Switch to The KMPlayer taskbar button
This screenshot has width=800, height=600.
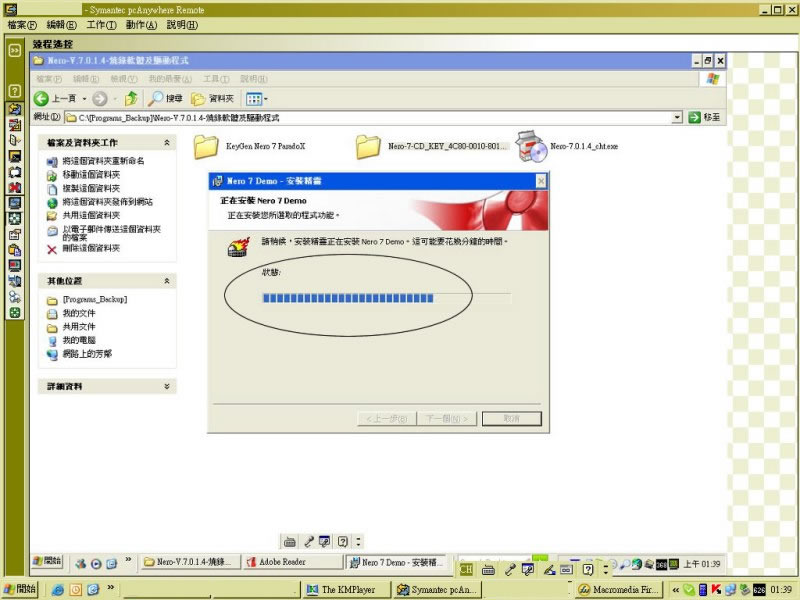[345, 590]
